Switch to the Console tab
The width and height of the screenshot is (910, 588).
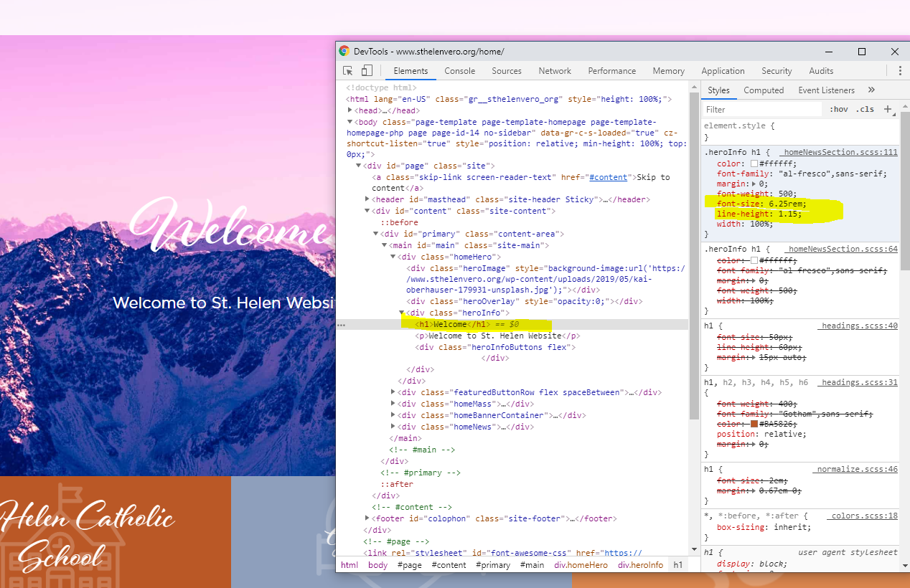tap(459, 71)
